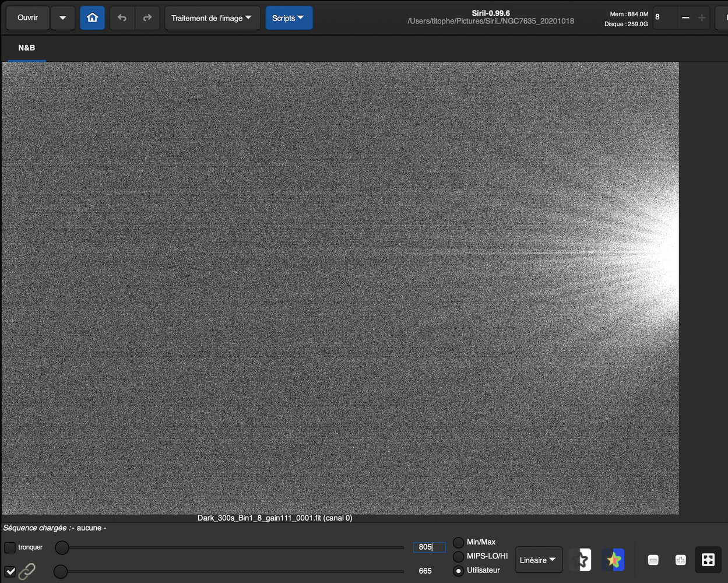The image size is (728, 583).
Task: Click the zoom out icon
Action: [653, 560]
